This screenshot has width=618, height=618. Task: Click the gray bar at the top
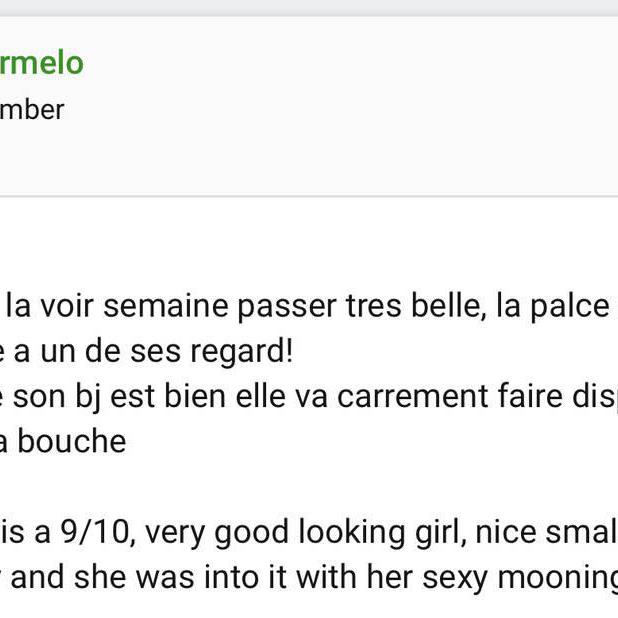(x=309, y=7)
